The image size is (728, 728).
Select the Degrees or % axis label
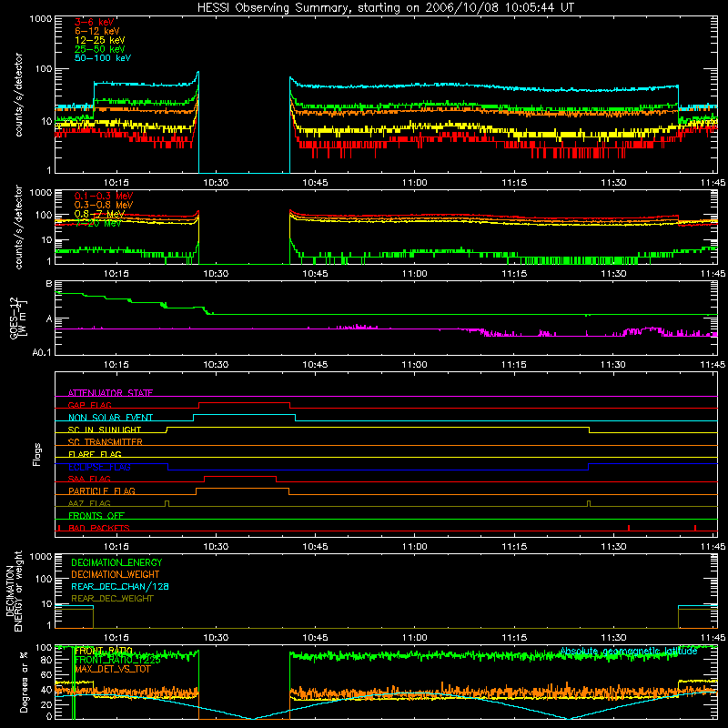pos(24,682)
